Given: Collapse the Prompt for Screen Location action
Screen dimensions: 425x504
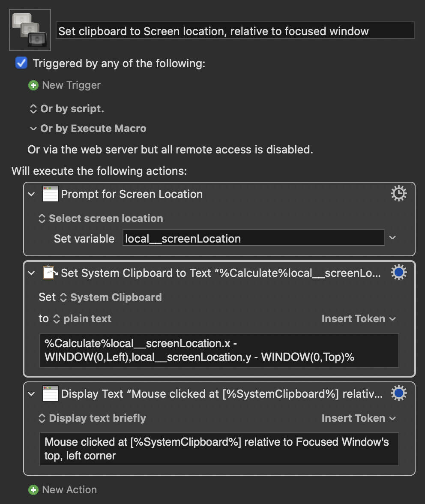Looking at the screenshot, I should 31,194.
